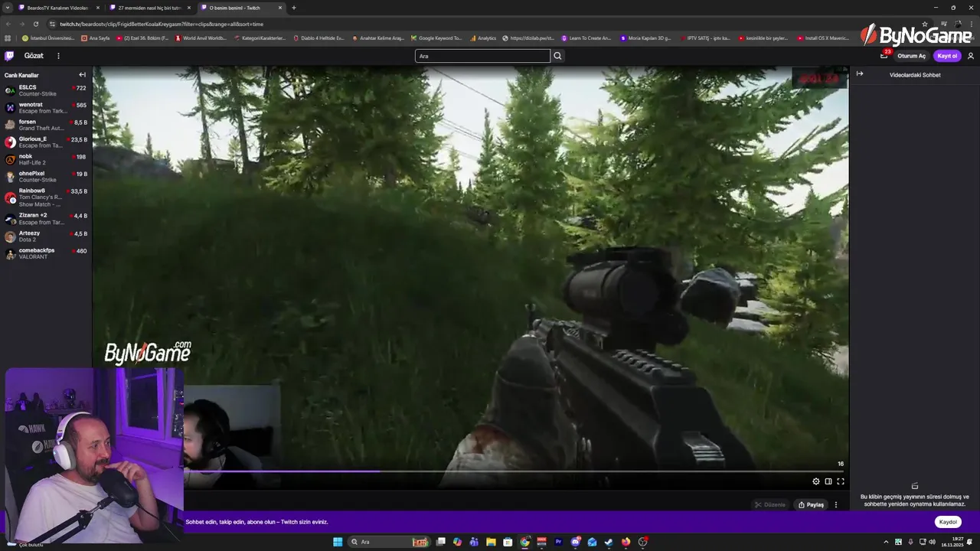
Task: Open the Google Keyword To... bookmark
Action: click(437, 37)
